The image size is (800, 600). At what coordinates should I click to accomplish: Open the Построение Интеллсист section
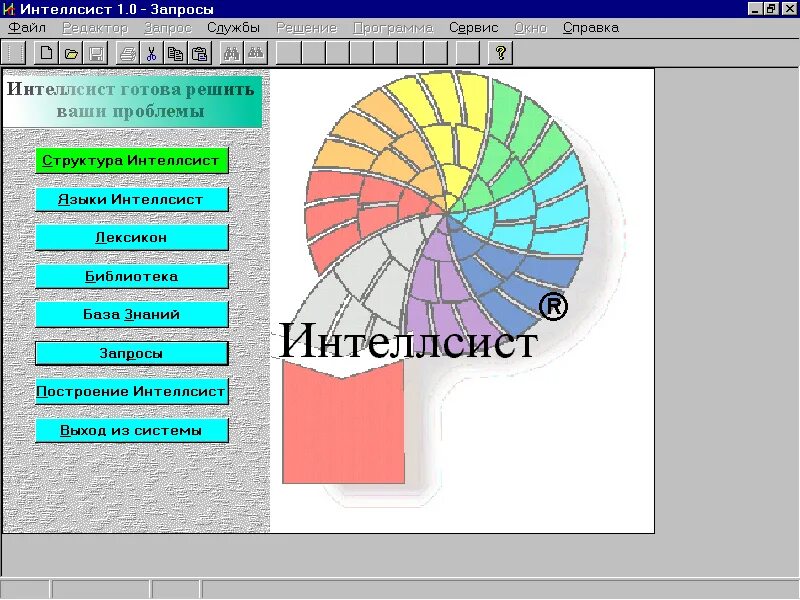[132, 391]
